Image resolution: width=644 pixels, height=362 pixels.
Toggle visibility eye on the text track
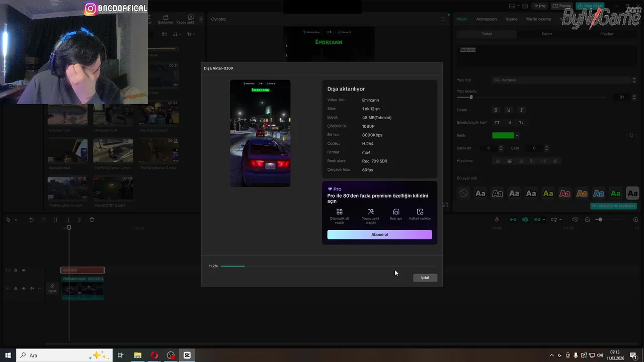[24, 270]
